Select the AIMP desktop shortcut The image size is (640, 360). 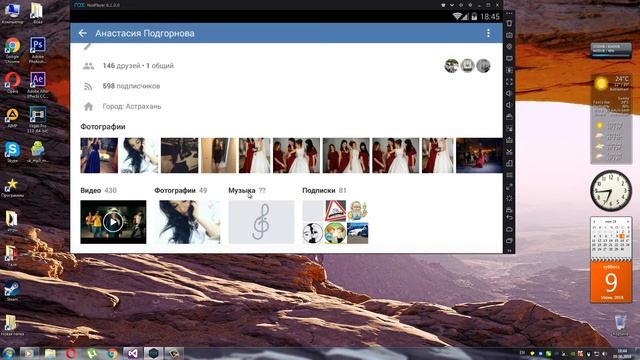[x=12, y=118]
